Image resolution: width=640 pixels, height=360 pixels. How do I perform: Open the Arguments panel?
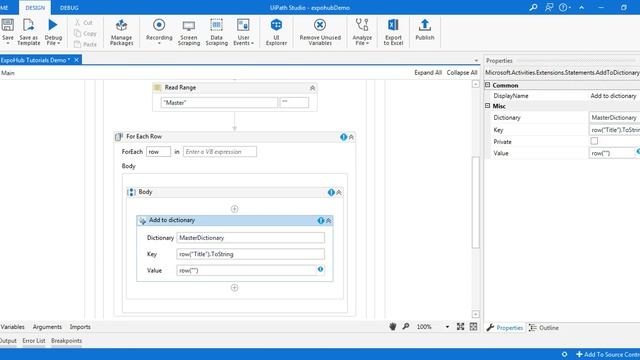click(47, 327)
